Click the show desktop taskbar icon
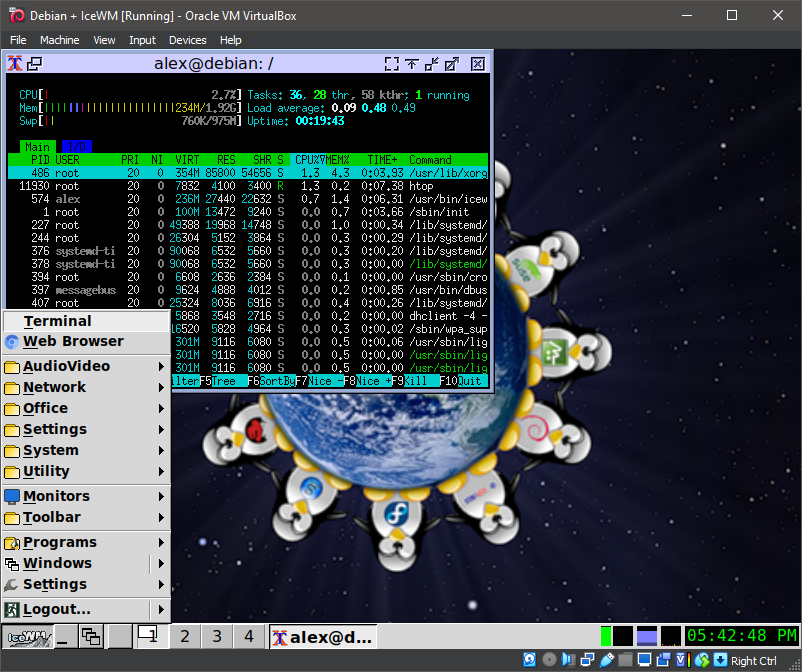Image resolution: width=802 pixels, height=672 pixels. pos(63,636)
